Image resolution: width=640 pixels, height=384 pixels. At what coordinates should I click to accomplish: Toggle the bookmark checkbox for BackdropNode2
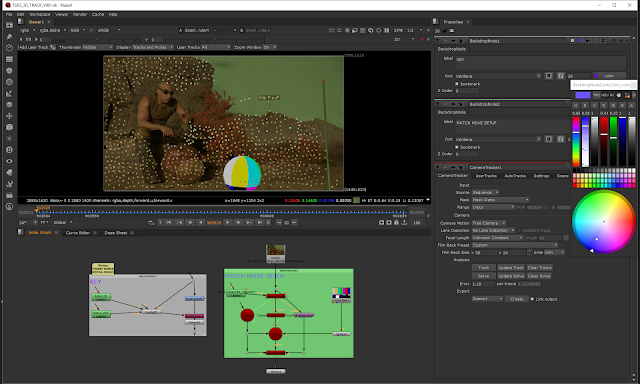click(457, 147)
